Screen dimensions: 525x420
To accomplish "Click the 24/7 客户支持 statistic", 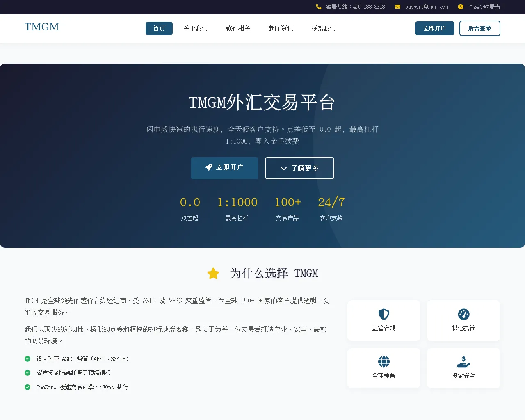I will point(331,209).
